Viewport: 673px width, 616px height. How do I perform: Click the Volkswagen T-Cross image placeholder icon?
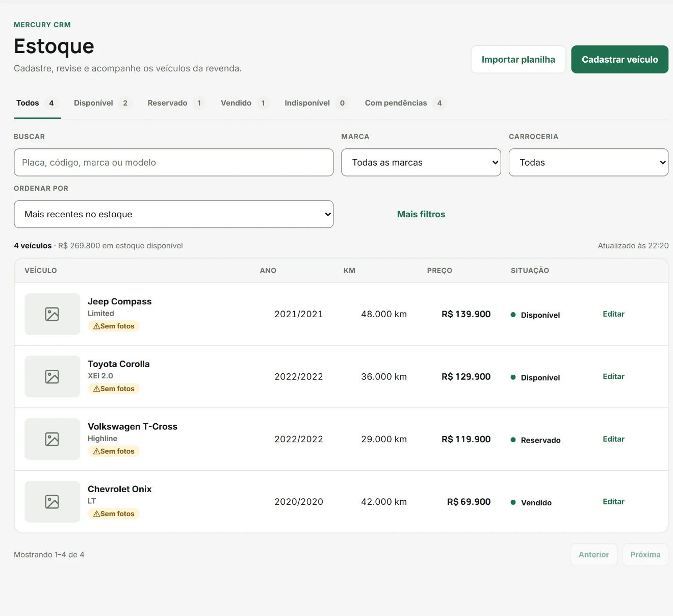point(52,439)
